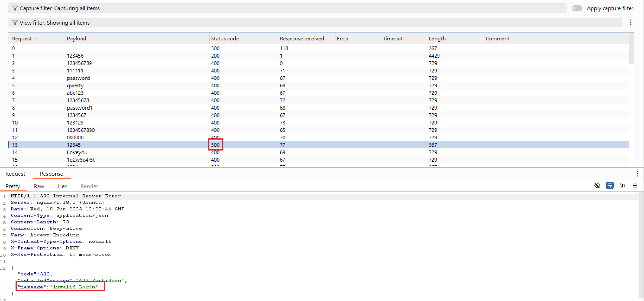The height and width of the screenshot is (301, 644).
Task: Switch to the Response tab
Action: click(52, 174)
